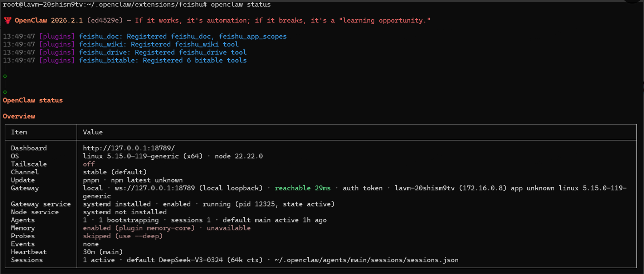Click the lower green diamond marker
Viewport: 644px width, 274px height.
pyautogui.click(x=5, y=92)
